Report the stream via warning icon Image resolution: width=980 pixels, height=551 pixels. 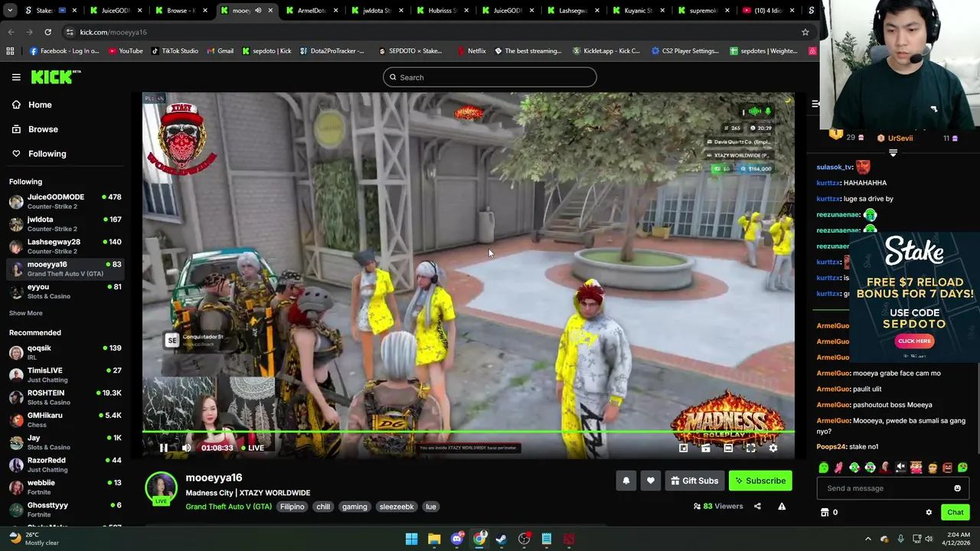782,506
